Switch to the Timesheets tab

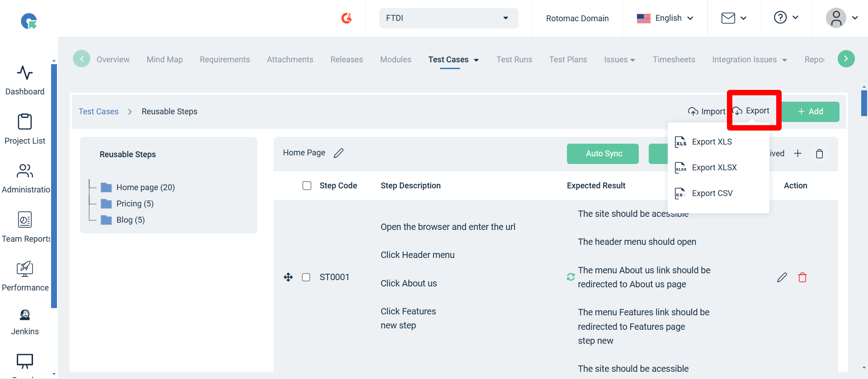pyautogui.click(x=674, y=60)
